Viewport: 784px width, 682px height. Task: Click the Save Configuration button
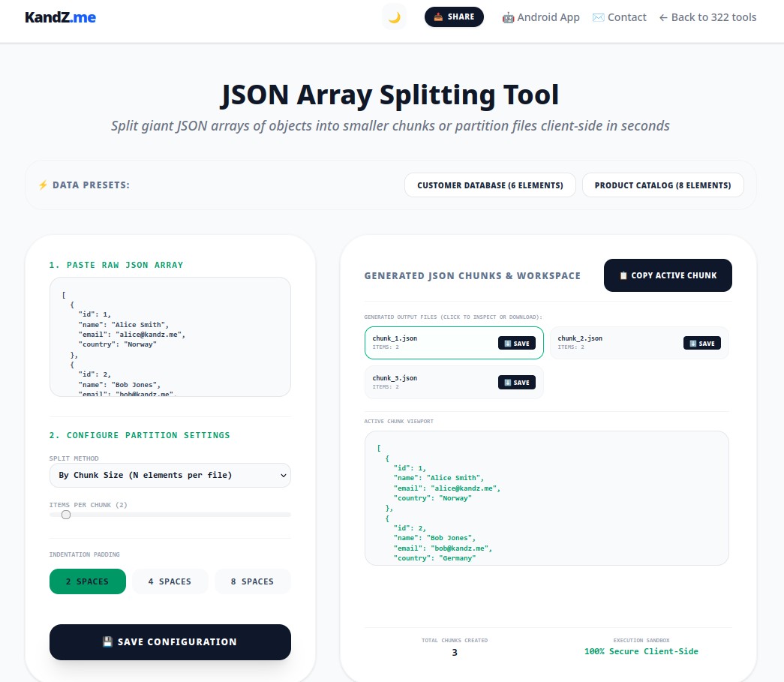click(170, 642)
